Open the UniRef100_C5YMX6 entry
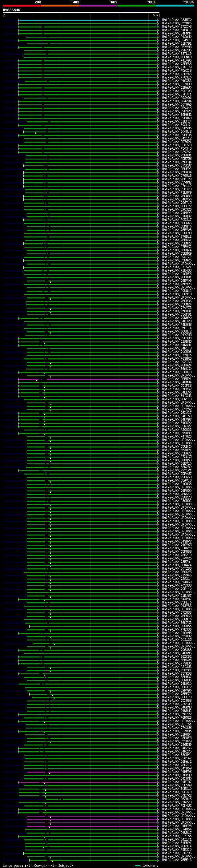Image resolution: width=197 pixels, height=868 pixels. (177, 23)
